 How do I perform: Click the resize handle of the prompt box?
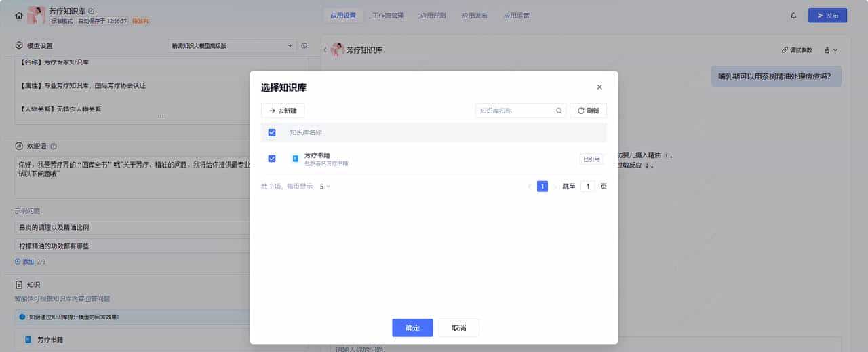[161, 116]
